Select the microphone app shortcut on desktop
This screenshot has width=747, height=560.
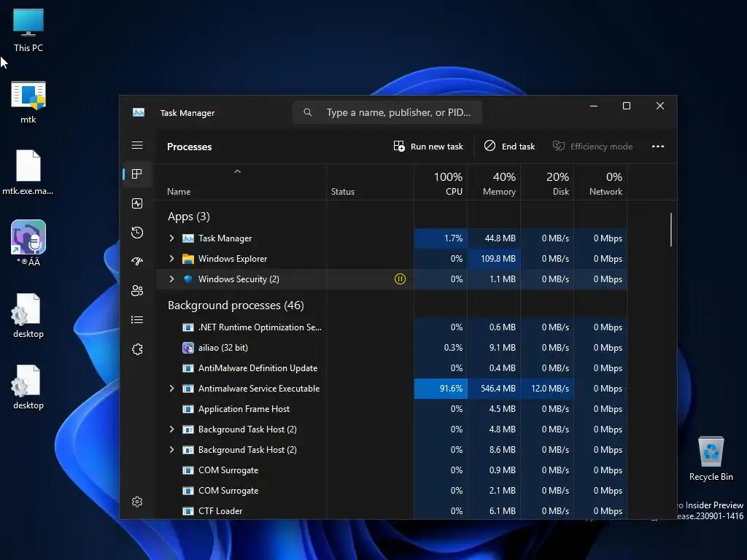28,243
